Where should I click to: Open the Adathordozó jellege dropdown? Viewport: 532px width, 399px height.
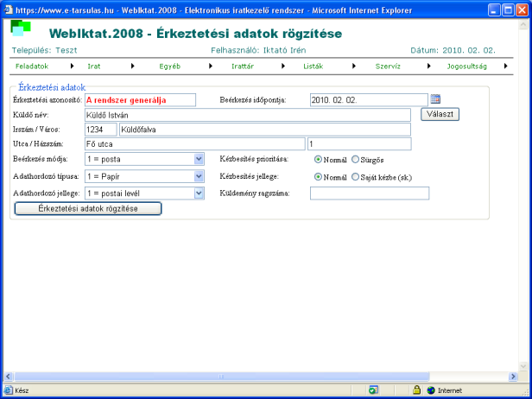199,193
